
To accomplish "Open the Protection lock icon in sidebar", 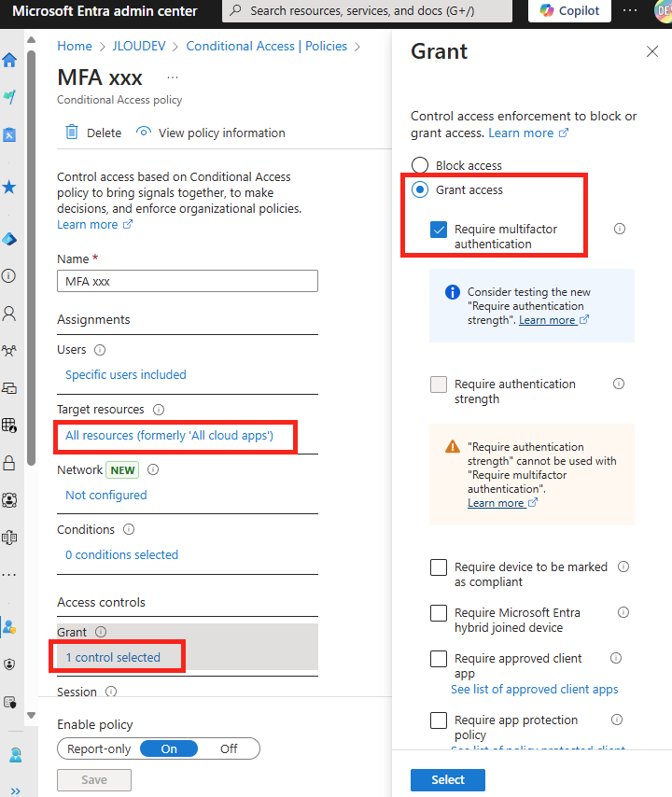I will (9, 463).
